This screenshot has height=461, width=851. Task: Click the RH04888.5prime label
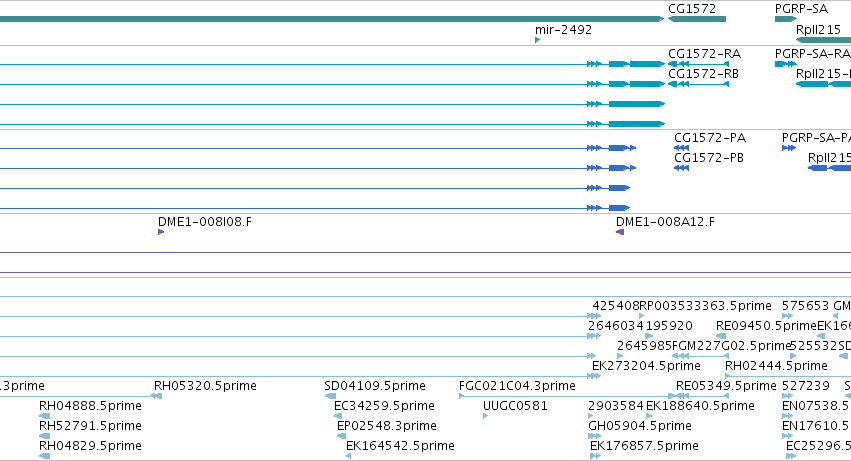90,406
